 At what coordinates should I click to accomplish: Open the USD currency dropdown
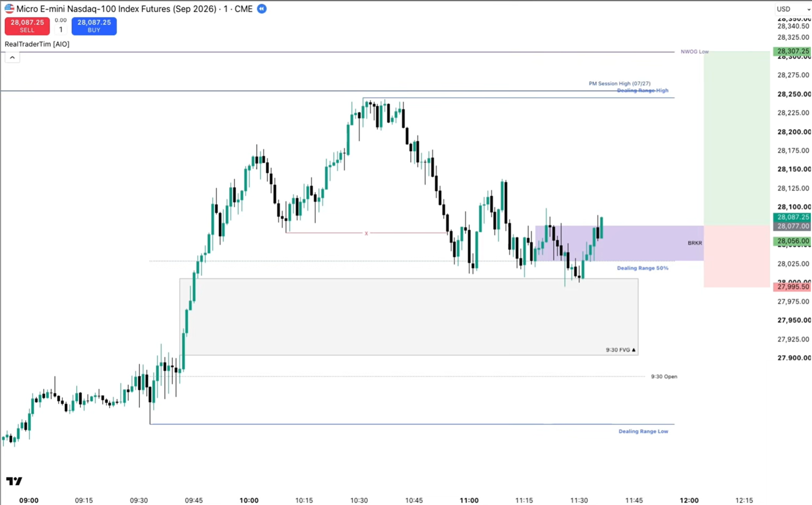[793, 9]
